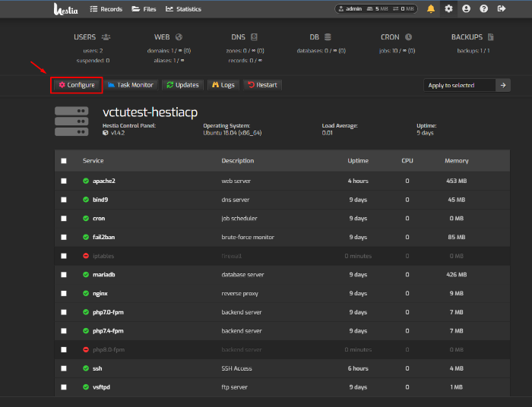Check the ssh service checkbox
532x407 pixels.
click(x=64, y=368)
